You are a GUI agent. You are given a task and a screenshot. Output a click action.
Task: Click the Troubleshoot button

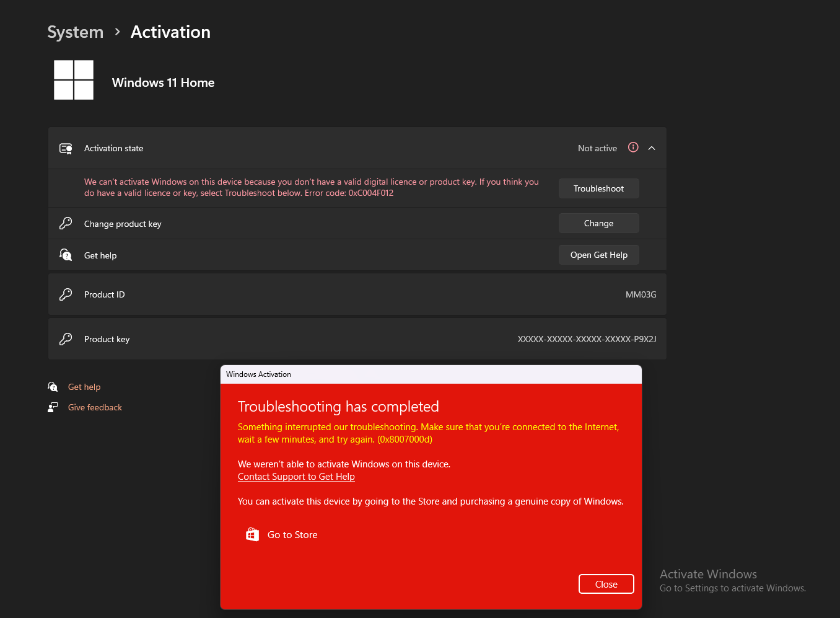598,188
